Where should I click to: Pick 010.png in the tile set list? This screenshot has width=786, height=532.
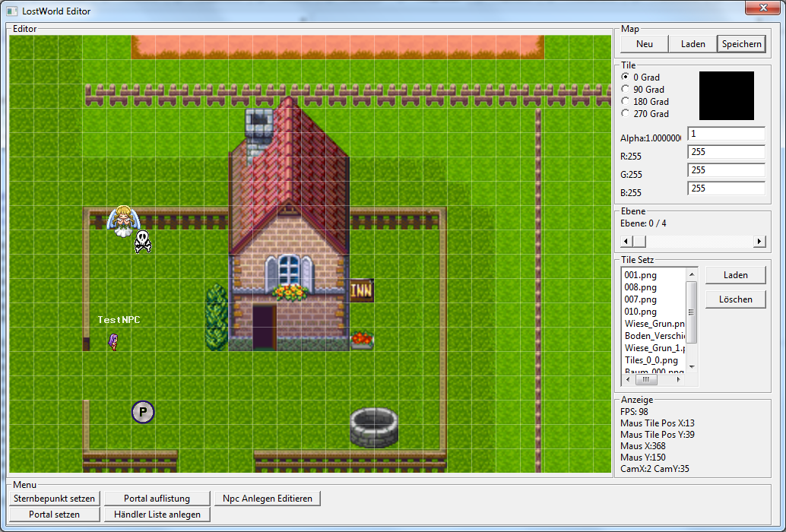click(641, 311)
